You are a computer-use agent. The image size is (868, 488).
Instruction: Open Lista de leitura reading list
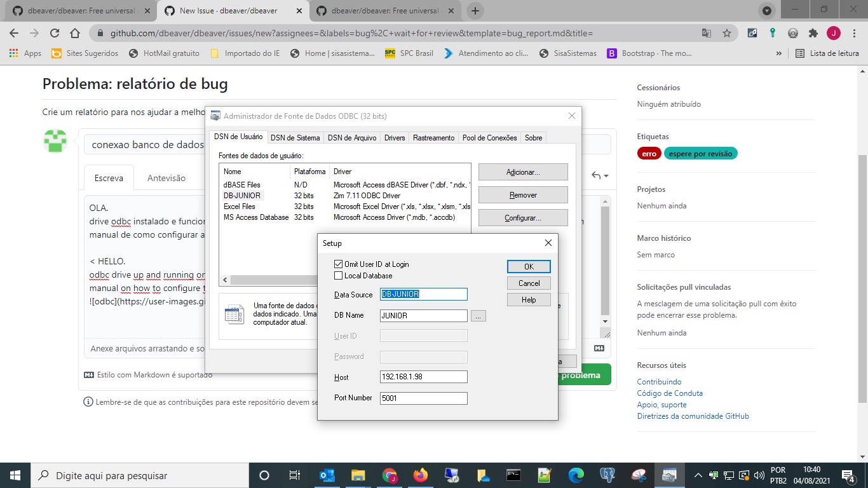point(827,53)
